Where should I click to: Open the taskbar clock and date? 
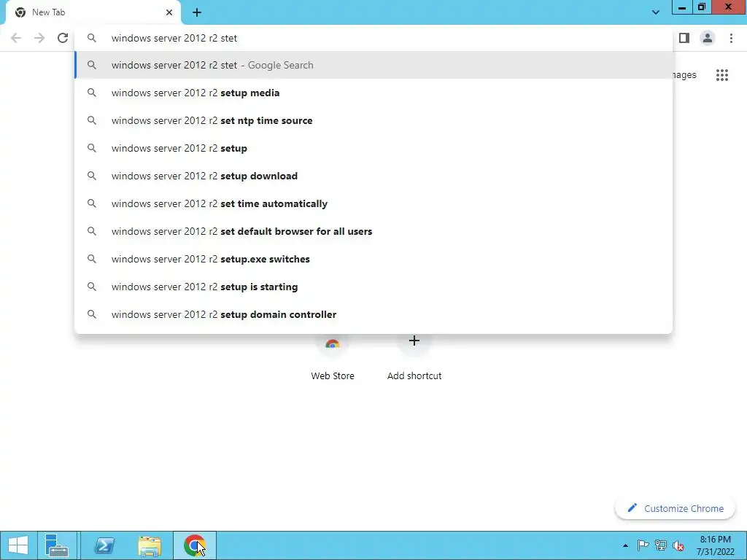715,545
